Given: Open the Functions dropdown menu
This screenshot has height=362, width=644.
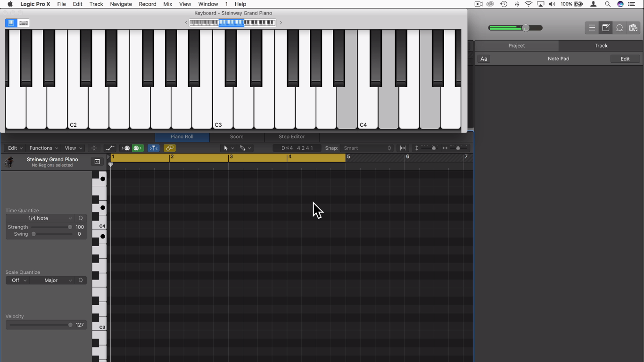Looking at the screenshot, I should pyautogui.click(x=43, y=148).
